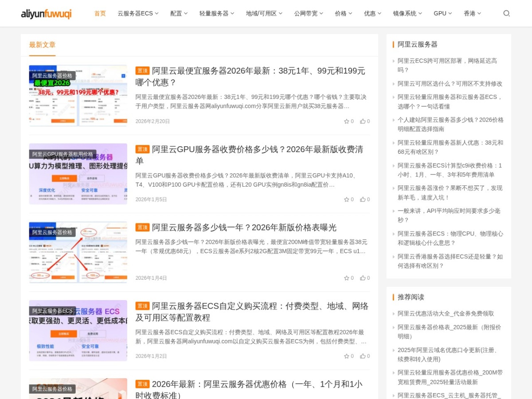Click 置顶 badge of 38元1年 article

coord(142,71)
